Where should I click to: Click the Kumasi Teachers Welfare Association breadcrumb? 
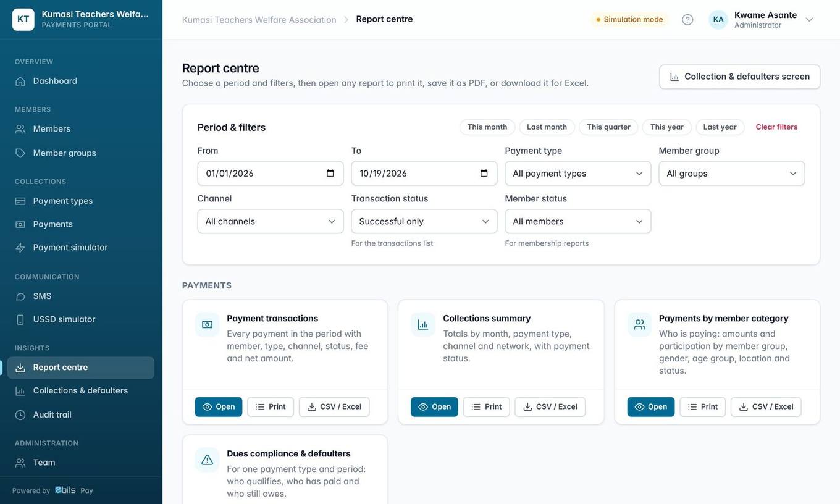(259, 20)
